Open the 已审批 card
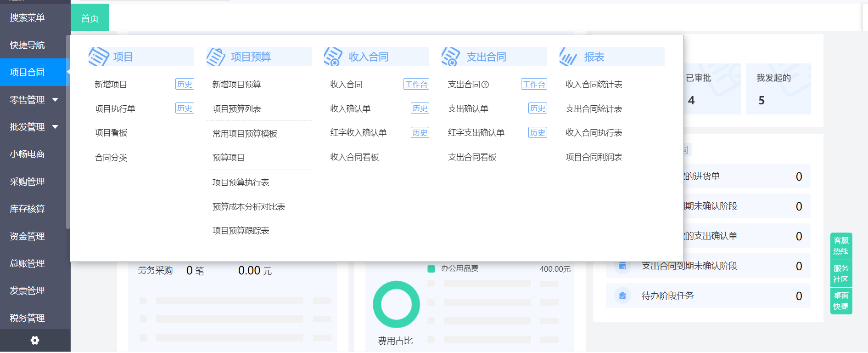Screen dimensions: 868x353 point(712,89)
